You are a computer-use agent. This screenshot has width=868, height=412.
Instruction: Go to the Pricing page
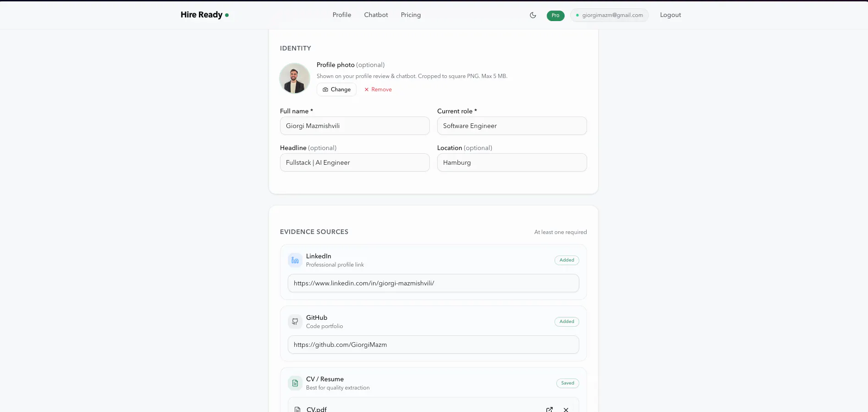point(411,15)
